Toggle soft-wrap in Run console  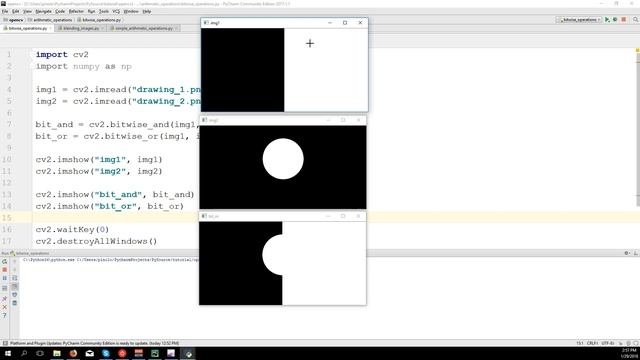[15, 278]
